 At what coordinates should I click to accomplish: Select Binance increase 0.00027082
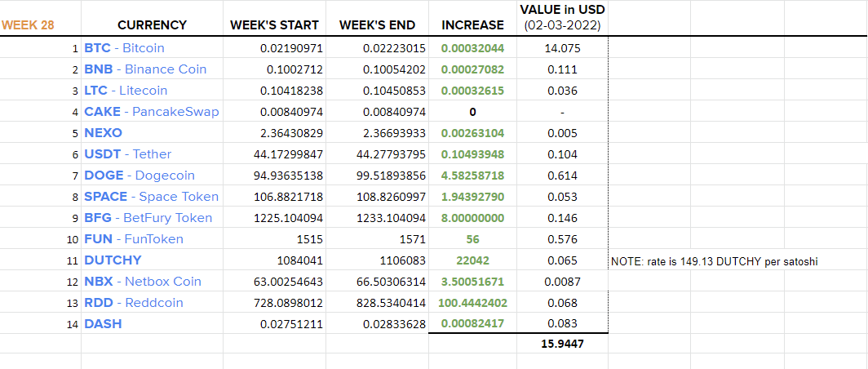pyautogui.click(x=473, y=69)
